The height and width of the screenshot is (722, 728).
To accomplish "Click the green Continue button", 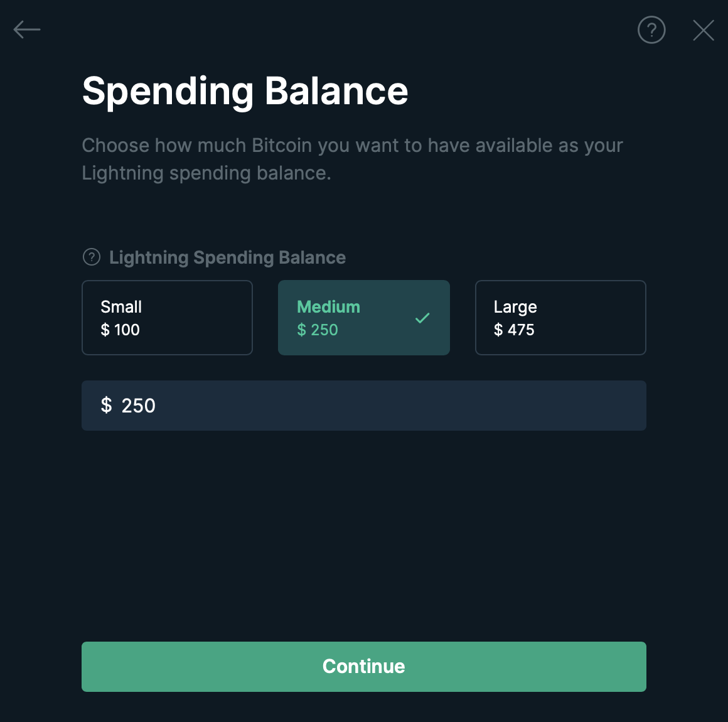I will pos(364,667).
